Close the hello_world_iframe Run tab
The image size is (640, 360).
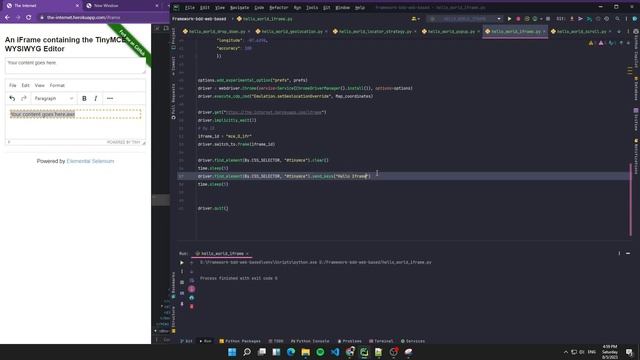click(247, 253)
